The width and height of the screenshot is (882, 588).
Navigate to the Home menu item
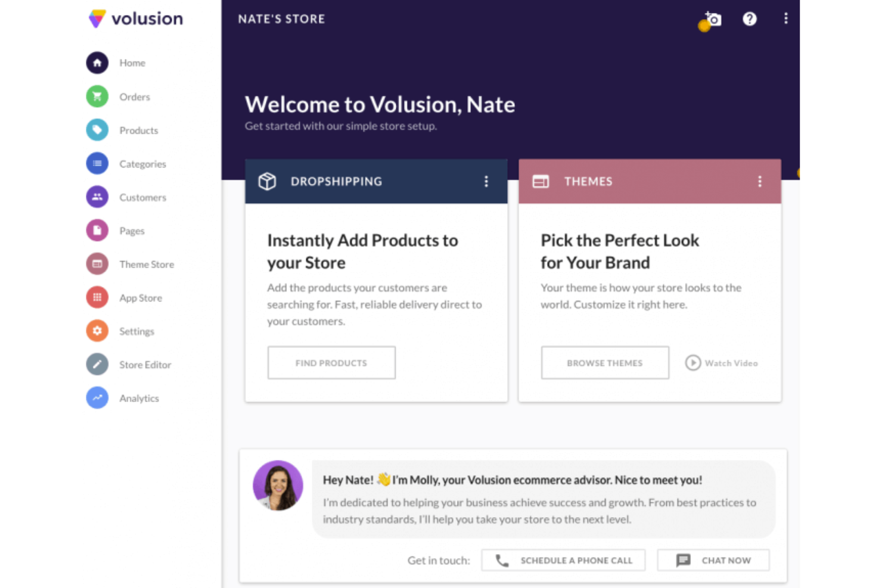132,63
